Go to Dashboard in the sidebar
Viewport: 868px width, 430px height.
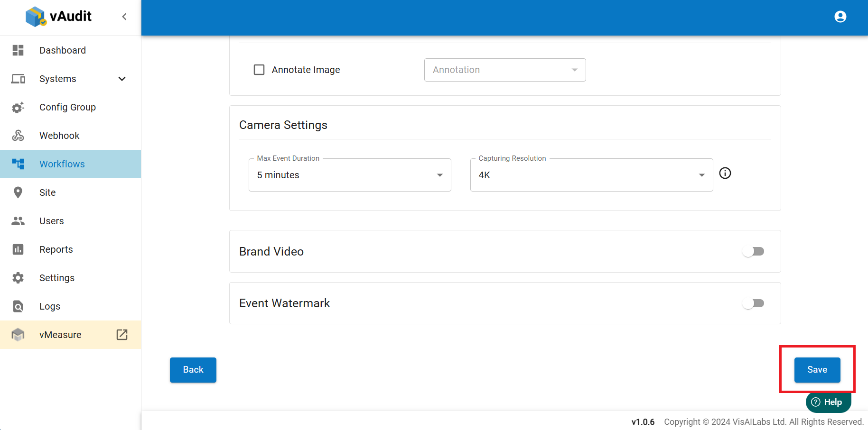pyautogui.click(x=70, y=50)
